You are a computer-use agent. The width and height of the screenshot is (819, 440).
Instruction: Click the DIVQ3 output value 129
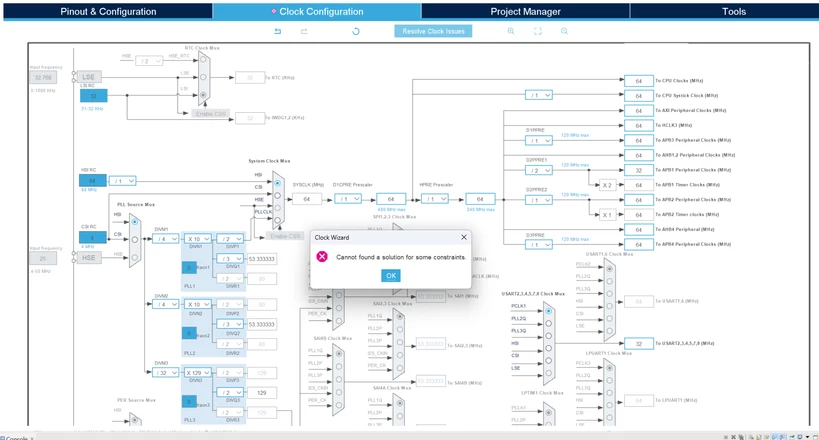pyautogui.click(x=262, y=392)
